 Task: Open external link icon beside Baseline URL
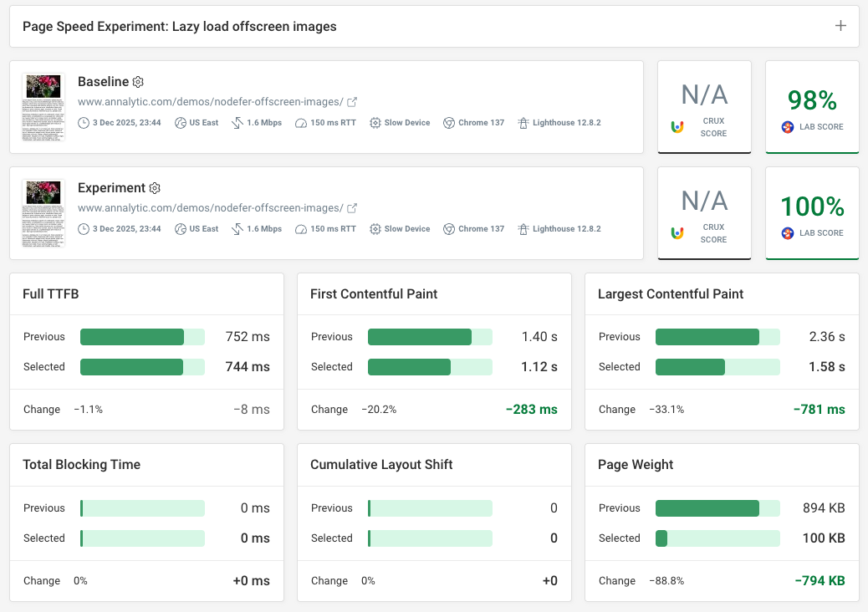click(x=352, y=102)
